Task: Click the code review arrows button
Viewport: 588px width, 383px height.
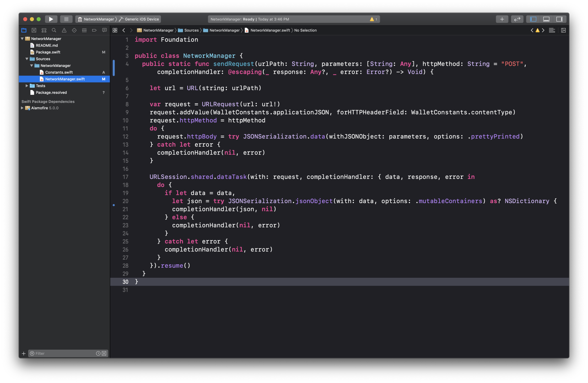Action: (x=517, y=19)
